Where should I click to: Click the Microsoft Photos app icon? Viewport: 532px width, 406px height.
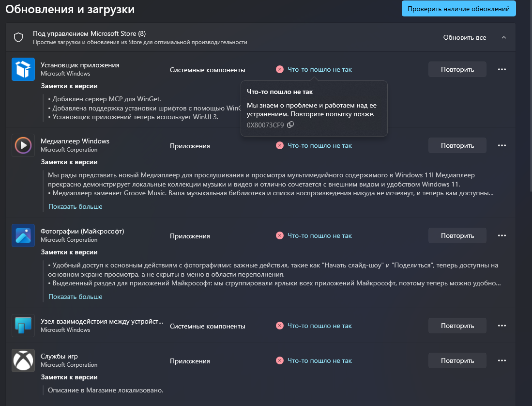[x=23, y=235]
